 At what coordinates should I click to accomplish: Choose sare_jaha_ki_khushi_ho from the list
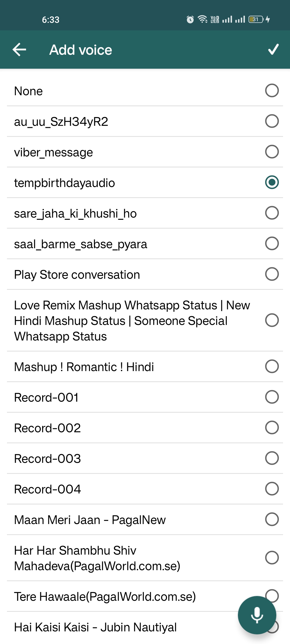(x=75, y=214)
